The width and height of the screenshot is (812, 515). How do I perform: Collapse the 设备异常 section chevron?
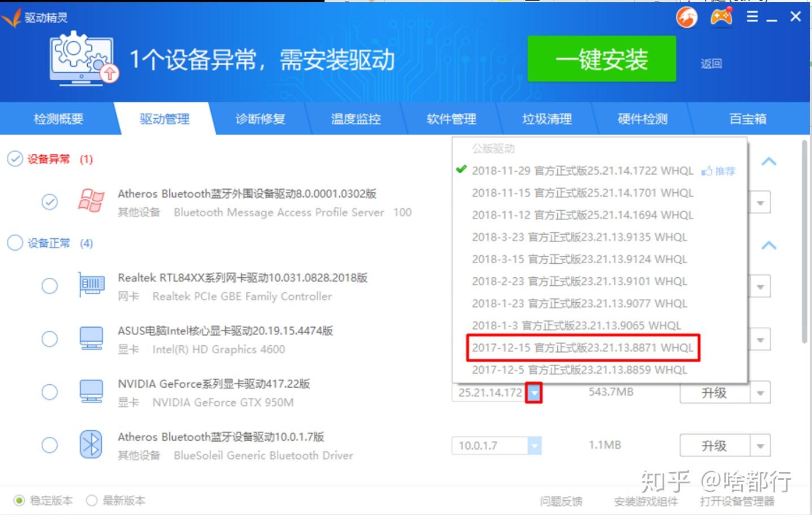point(769,161)
